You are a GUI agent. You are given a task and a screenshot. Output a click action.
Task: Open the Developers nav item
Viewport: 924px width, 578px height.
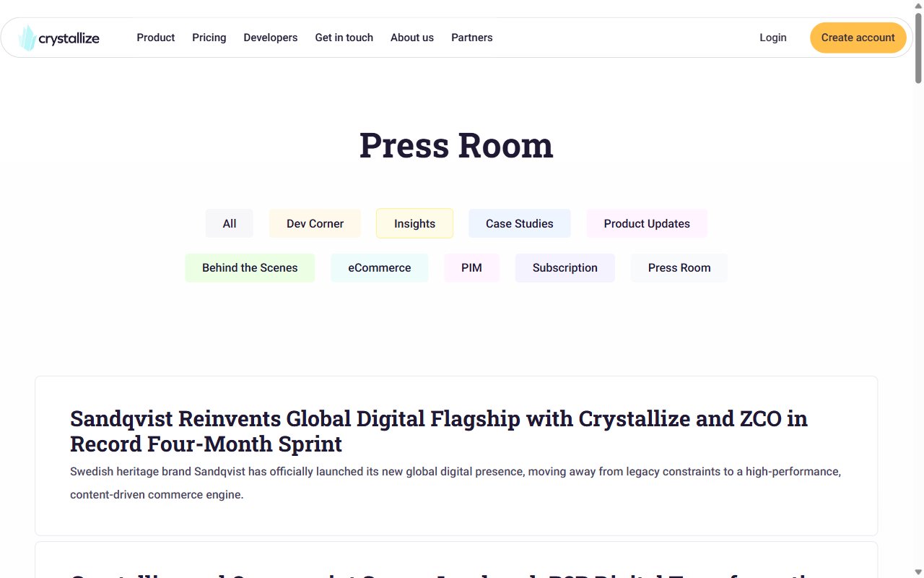pyautogui.click(x=271, y=38)
